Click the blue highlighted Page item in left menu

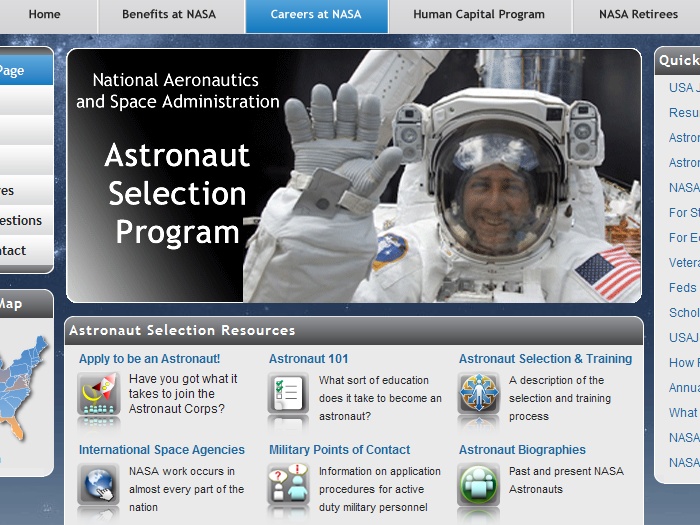point(26,70)
